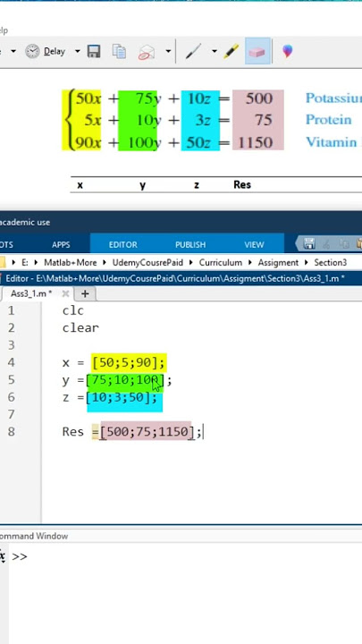
Task: Click the MATLAB quick-access Save icon
Action: click(309, 244)
